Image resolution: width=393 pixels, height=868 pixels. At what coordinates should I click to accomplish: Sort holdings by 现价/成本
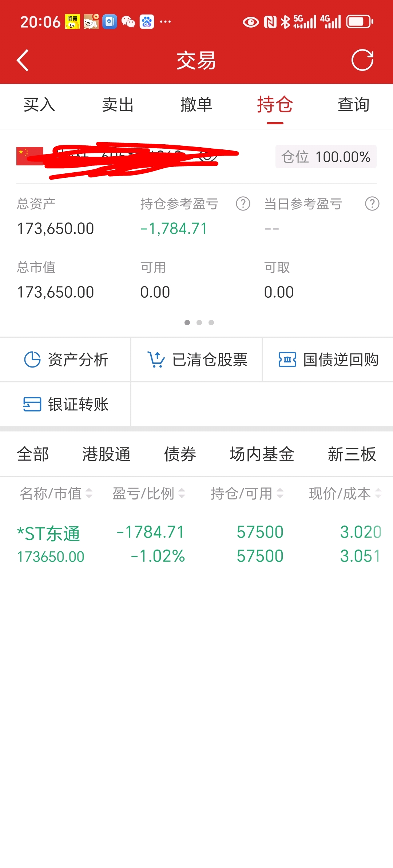pyautogui.click(x=345, y=494)
